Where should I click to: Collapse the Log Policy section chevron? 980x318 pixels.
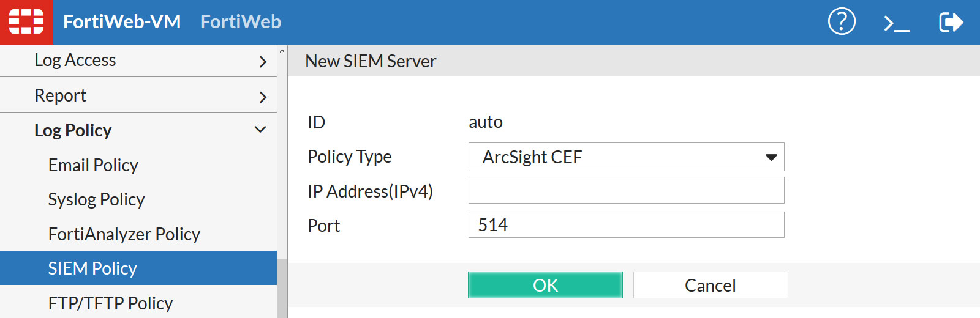[260, 130]
